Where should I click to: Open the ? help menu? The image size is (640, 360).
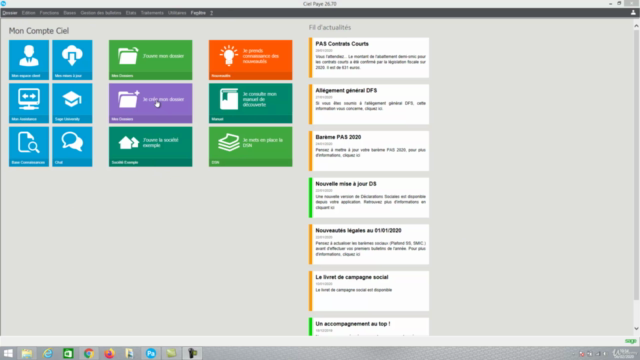211,13
